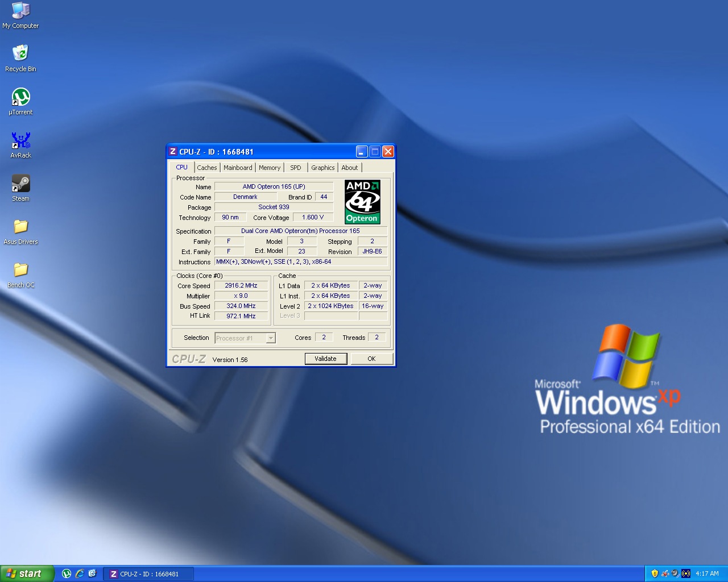Switch to the Mainboard tab
The image size is (728, 582).
point(238,168)
